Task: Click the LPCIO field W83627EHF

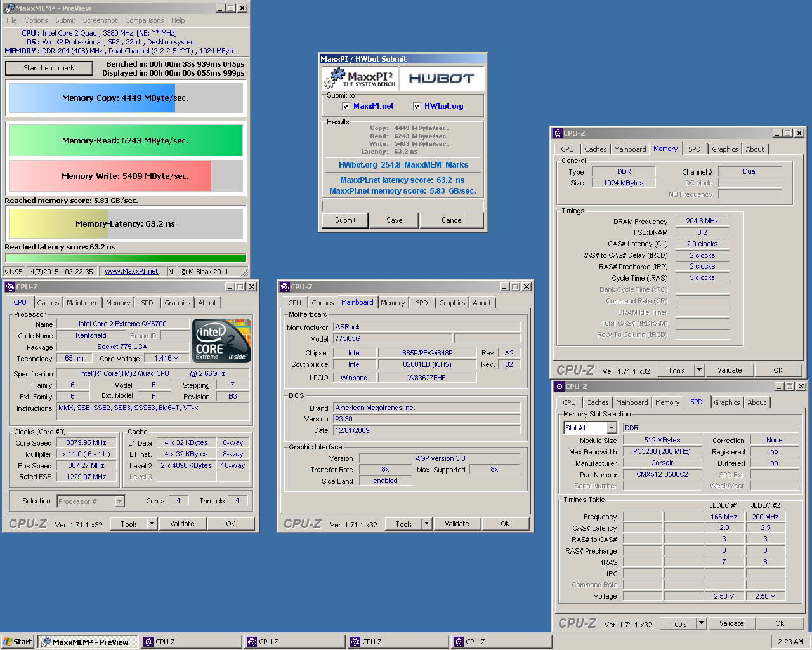Action: click(x=426, y=377)
